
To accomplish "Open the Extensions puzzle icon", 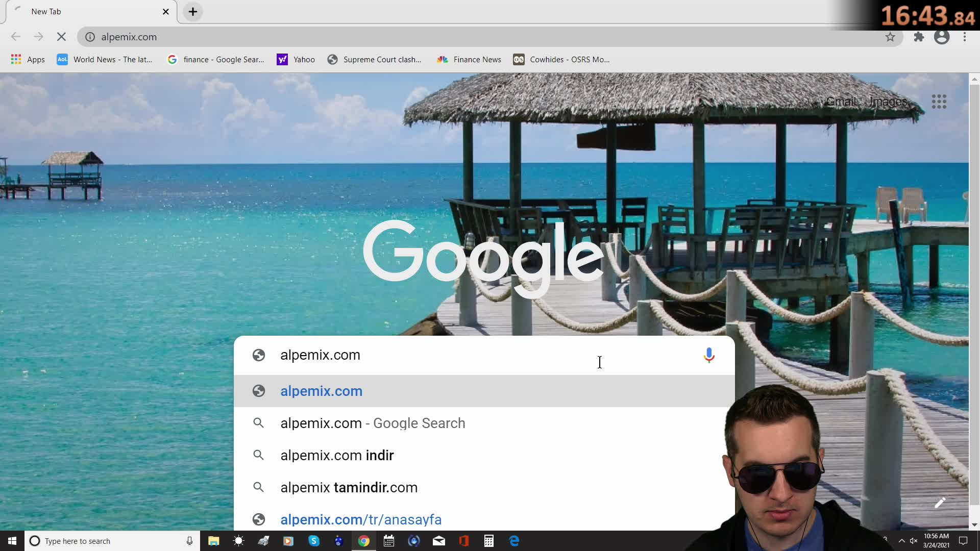I will (x=919, y=37).
